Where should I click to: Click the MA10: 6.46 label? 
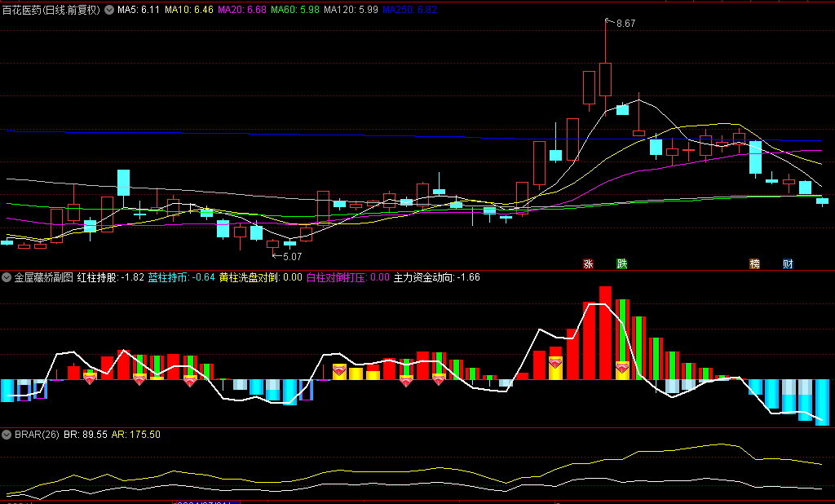pyautogui.click(x=189, y=10)
